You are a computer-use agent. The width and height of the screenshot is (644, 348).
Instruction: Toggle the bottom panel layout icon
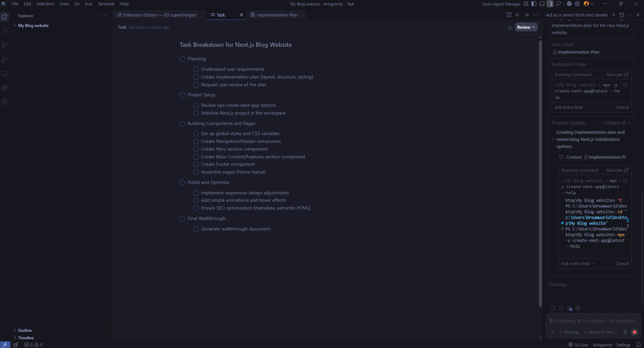pyautogui.click(x=542, y=4)
